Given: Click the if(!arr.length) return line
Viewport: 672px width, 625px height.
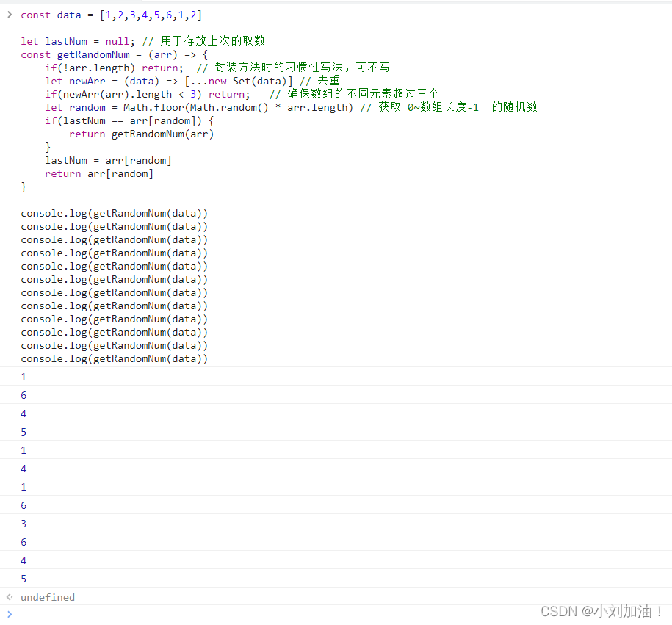Looking at the screenshot, I should (x=217, y=68).
